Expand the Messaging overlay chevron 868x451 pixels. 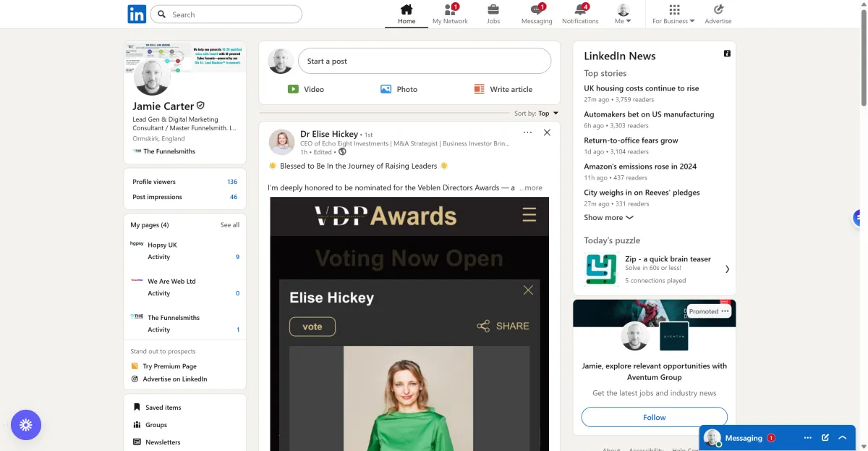[x=843, y=438]
